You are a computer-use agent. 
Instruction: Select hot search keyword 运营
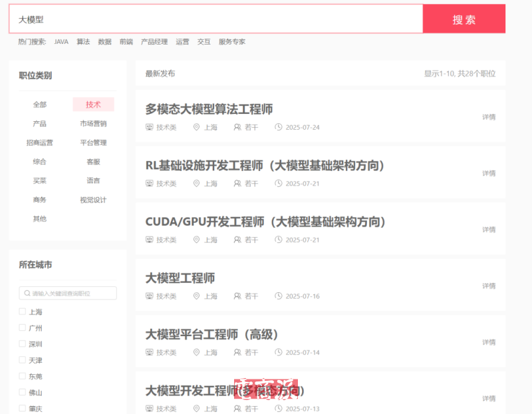click(x=182, y=42)
